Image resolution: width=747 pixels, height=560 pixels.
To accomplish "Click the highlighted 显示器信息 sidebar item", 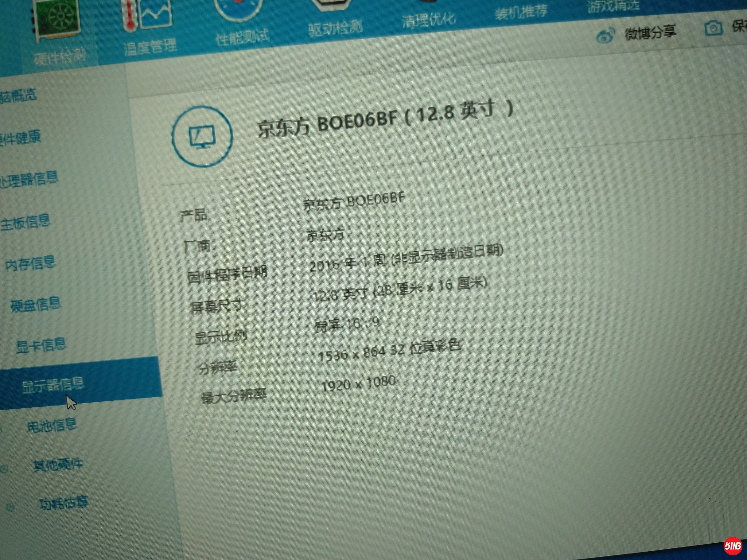I will [53, 385].
